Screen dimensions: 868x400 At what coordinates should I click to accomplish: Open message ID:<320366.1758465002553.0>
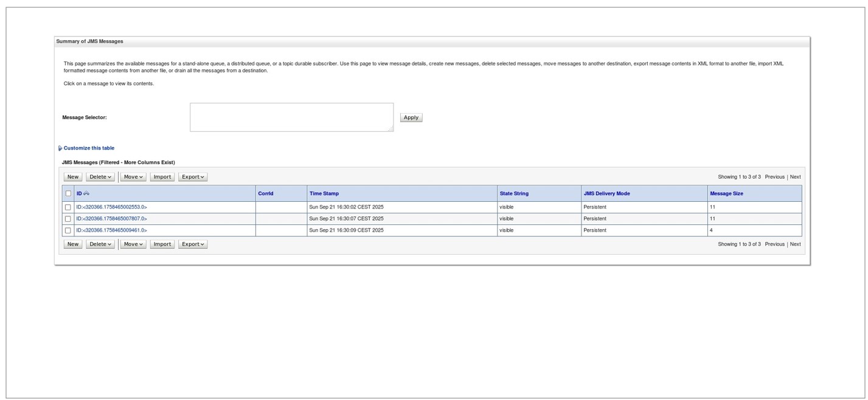111,207
